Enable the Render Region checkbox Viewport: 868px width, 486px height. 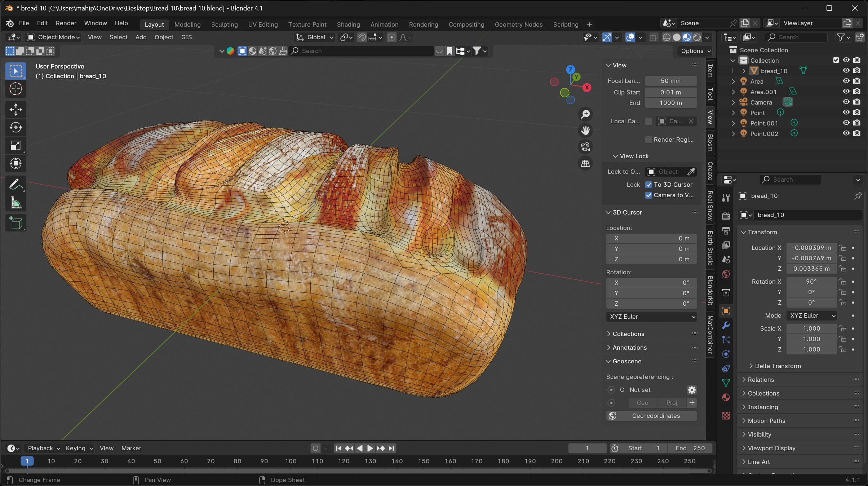coord(649,140)
